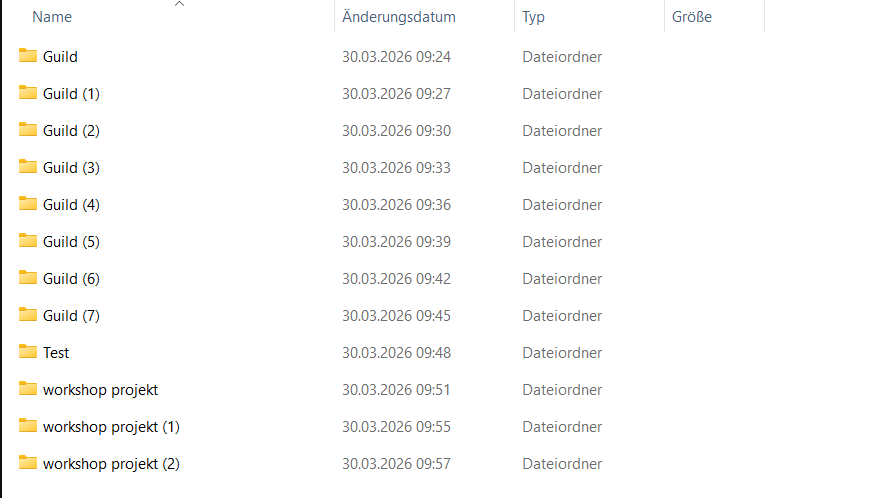The image size is (882, 498).
Task: Select the Test folder icon
Action: [x=28, y=352]
